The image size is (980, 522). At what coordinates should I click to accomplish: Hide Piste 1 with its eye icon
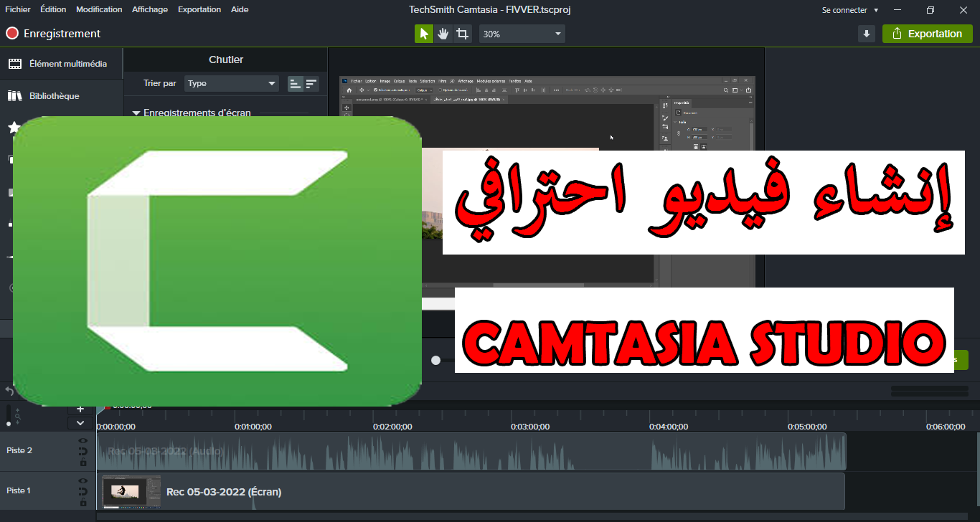click(x=83, y=481)
